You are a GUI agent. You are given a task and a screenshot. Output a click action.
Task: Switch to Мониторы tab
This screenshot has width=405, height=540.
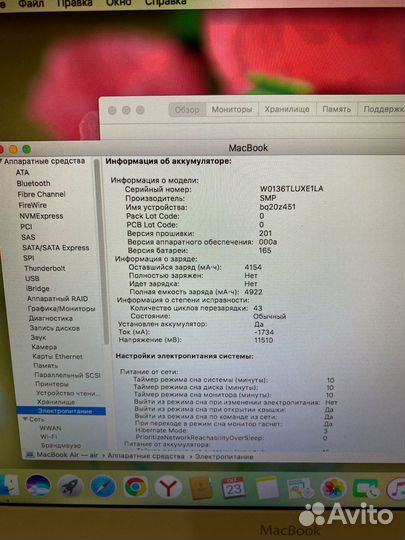coord(232,110)
